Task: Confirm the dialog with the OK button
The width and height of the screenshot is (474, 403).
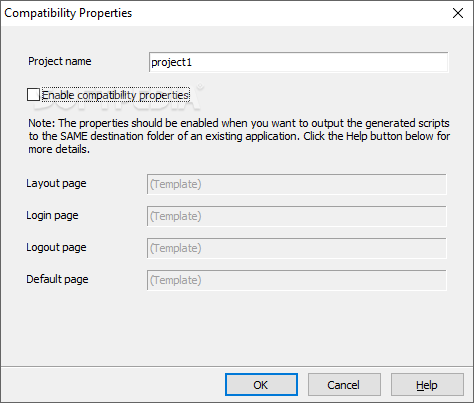Action: tap(261, 385)
